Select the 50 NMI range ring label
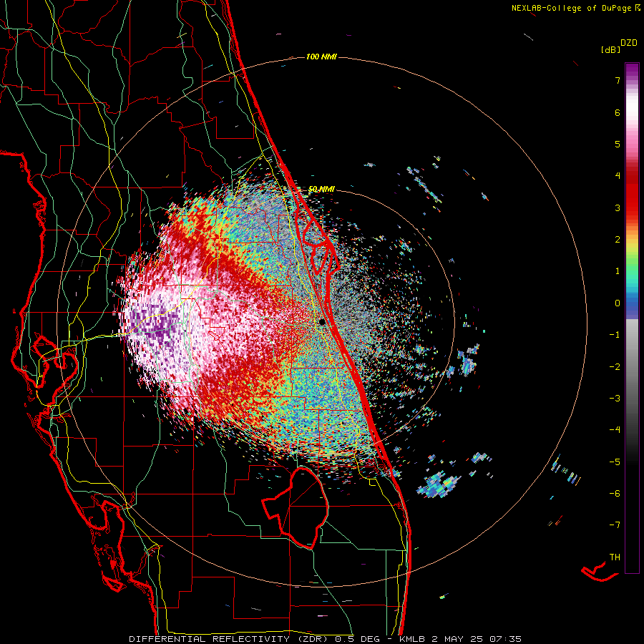Image resolution: width=644 pixels, height=644 pixels. tap(321, 189)
